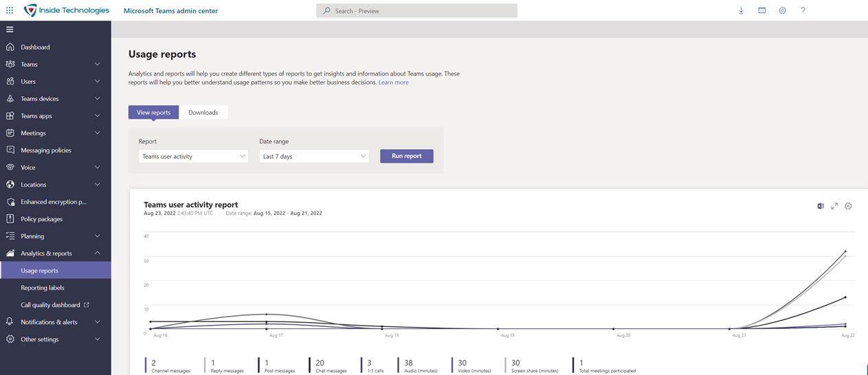Toggle Video (minutes) legend series

pos(471,365)
